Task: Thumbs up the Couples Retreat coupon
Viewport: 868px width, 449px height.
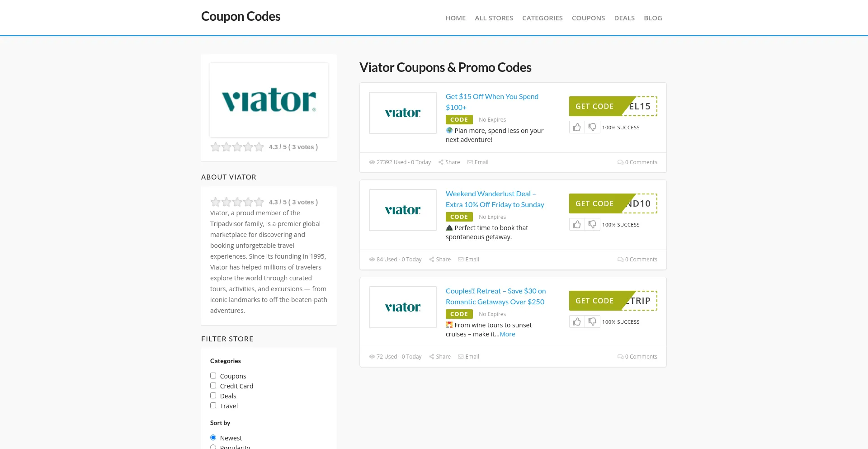Action: 577,322
